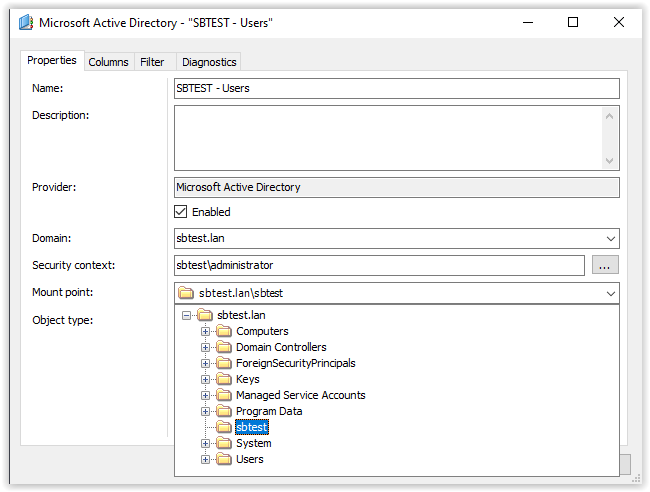Click the Keys folder icon

tap(224, 379)
